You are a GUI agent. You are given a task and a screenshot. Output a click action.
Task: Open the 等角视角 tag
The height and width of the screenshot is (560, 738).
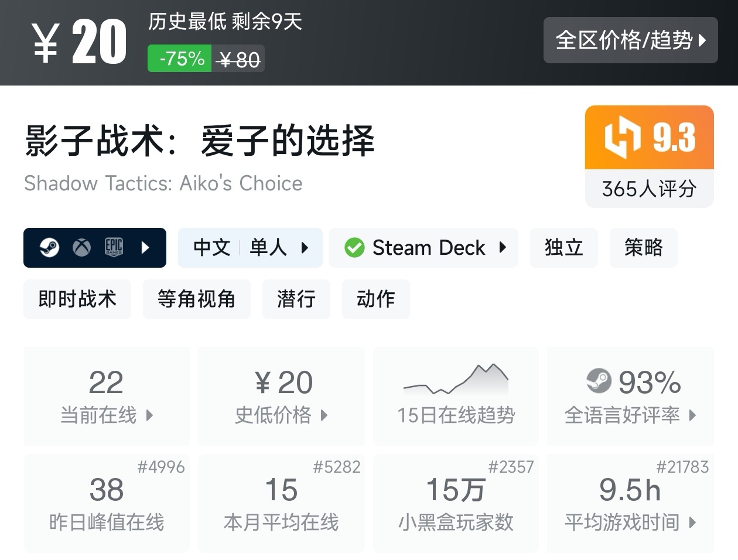tap(196, 299)
